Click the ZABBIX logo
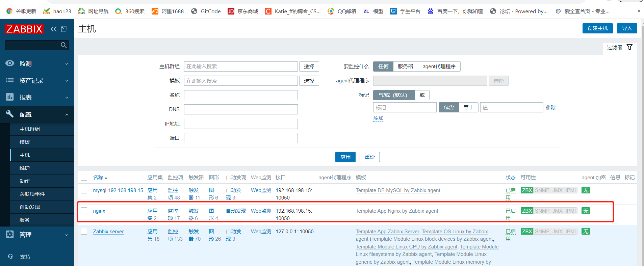Screen dimensions: 644x266 (24, 29)
